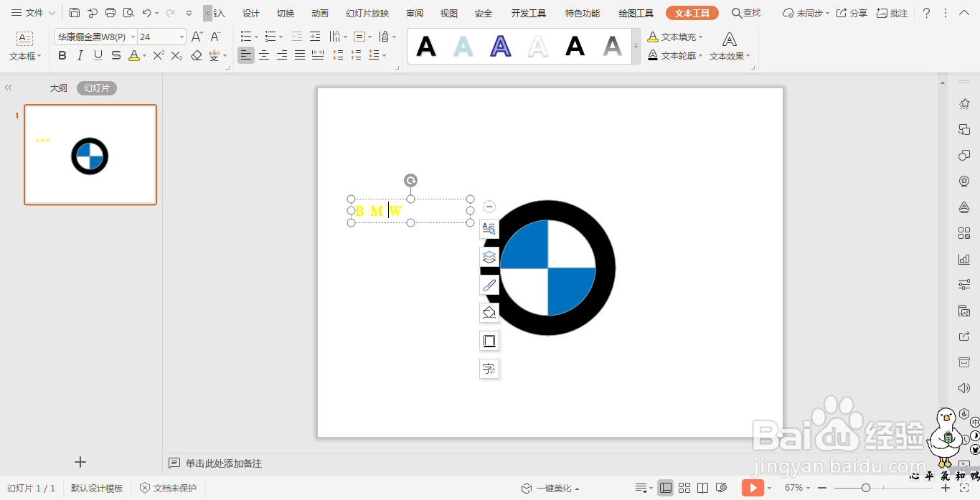980x500 pixels.
Task: Start slideshow with orange play button
Action: coord(753,488)
